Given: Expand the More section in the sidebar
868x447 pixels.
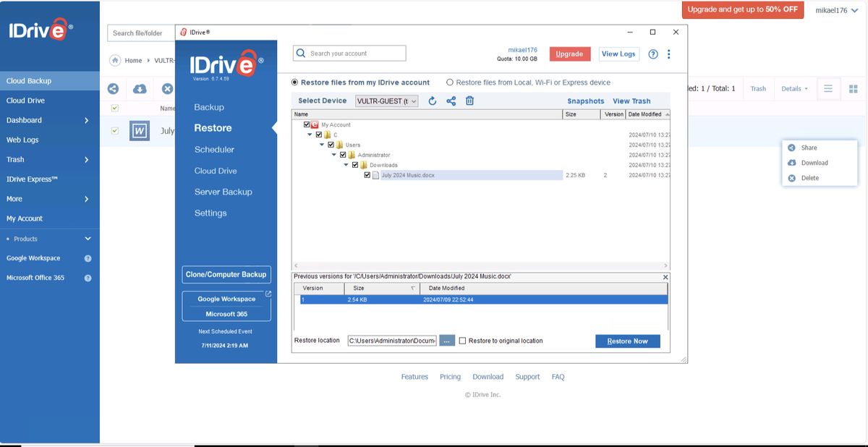Looking at the screenshot, I should (x=43, y=198).
